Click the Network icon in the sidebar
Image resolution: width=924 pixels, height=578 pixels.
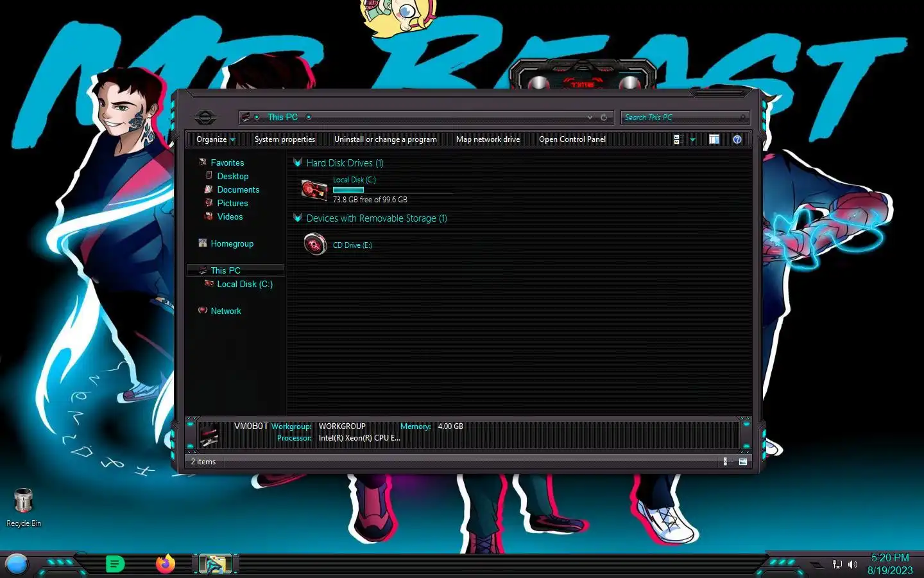[x=203, y=310]
